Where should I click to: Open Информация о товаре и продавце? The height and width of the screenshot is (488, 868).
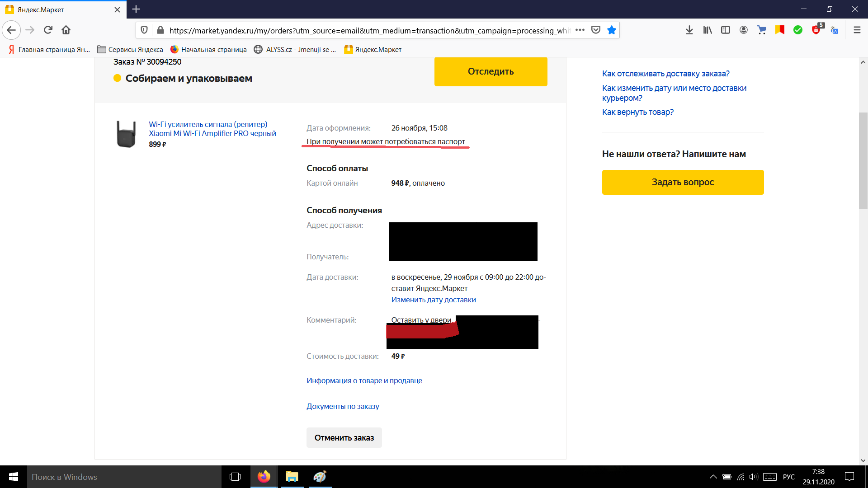pos(364,380)
